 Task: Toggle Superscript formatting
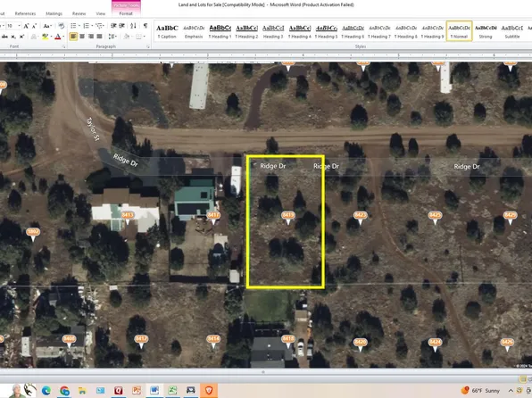point(21,37)
